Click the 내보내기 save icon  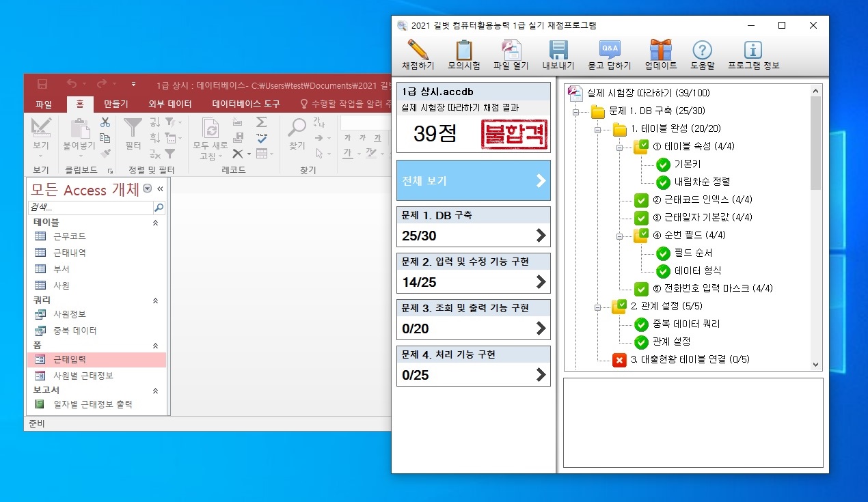[x=558, y=51]
